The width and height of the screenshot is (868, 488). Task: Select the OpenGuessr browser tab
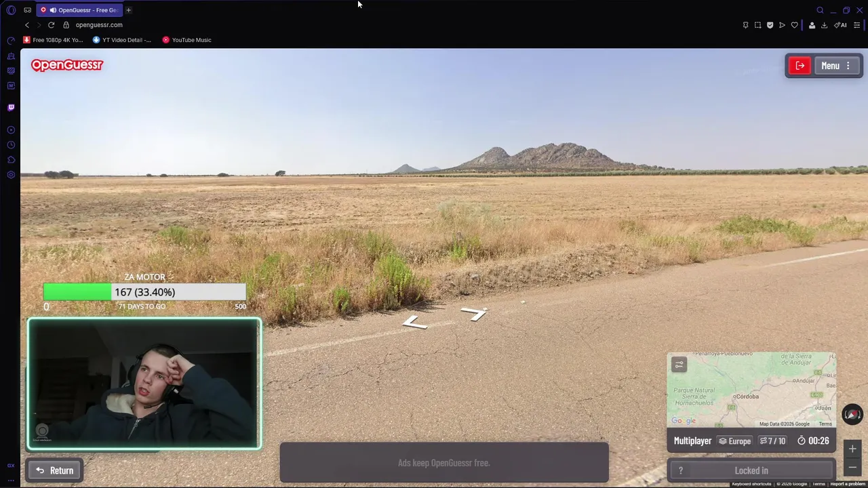[x=80, y=10]
